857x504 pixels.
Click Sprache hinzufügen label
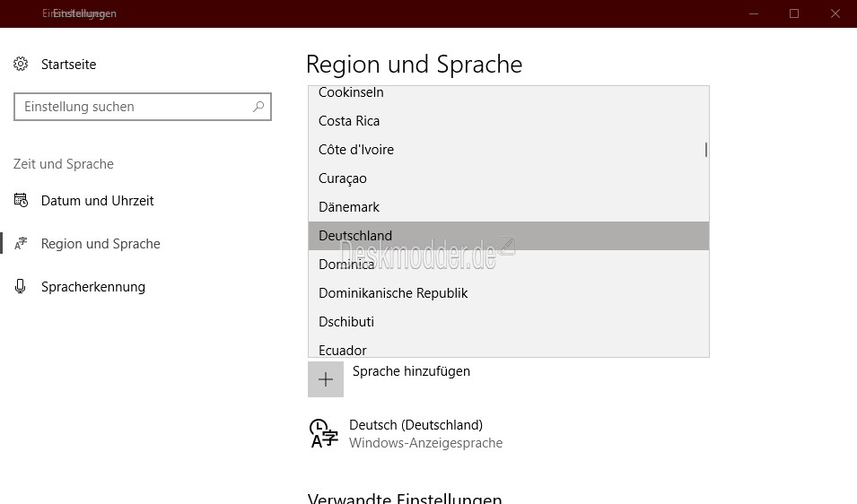coord(411,371)
